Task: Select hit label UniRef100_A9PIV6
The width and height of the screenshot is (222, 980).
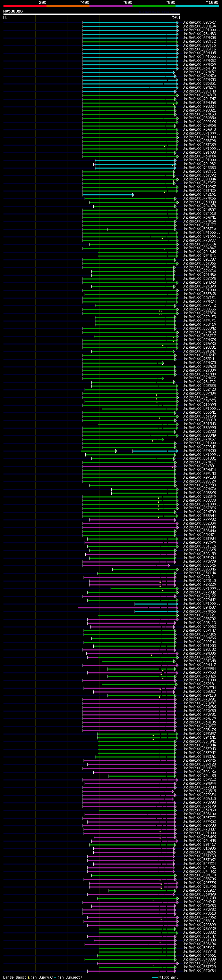Action: pos(199,122)
